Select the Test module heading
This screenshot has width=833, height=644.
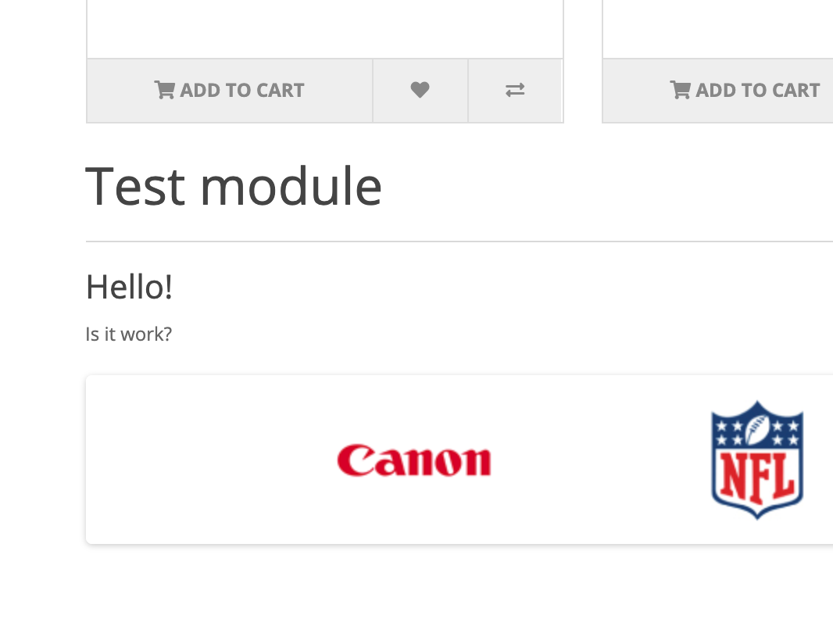pyautogui.click(x=233, y=186)
